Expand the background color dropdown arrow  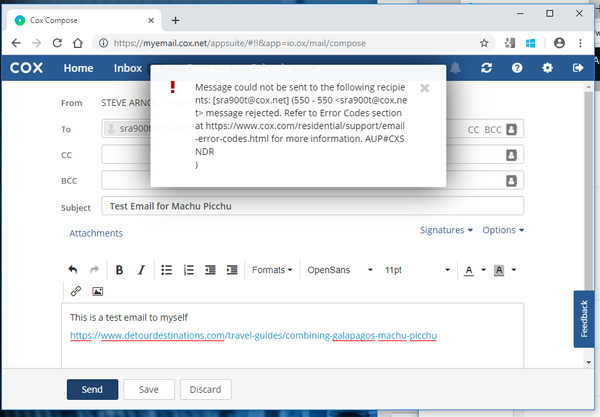pyautogui.click(x=514, y=270)
